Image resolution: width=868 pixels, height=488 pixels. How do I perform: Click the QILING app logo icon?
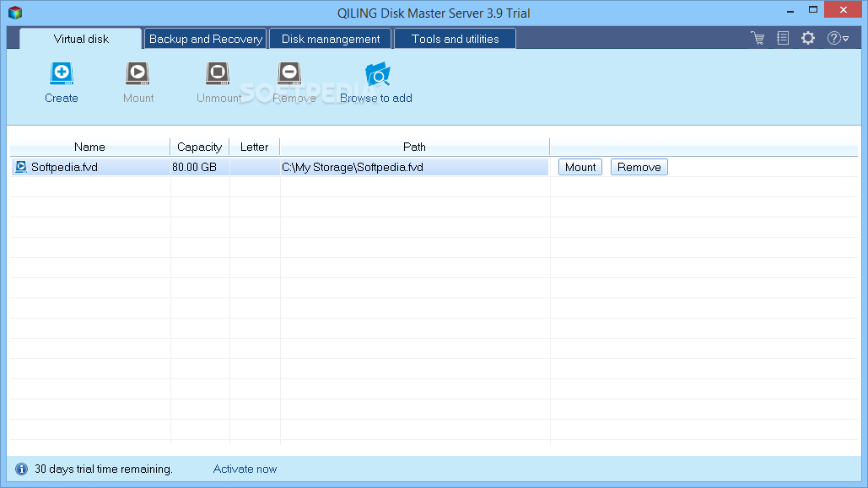[15, 12]
